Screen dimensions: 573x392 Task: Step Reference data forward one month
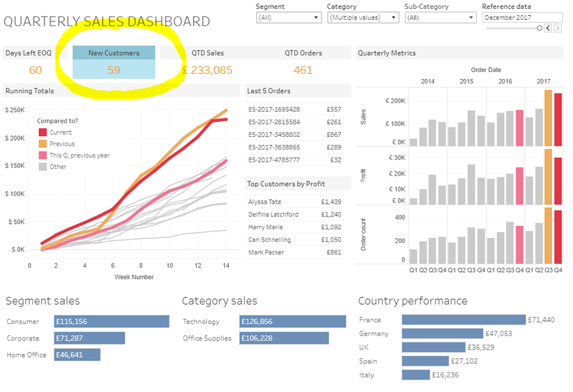coord(558,28)
